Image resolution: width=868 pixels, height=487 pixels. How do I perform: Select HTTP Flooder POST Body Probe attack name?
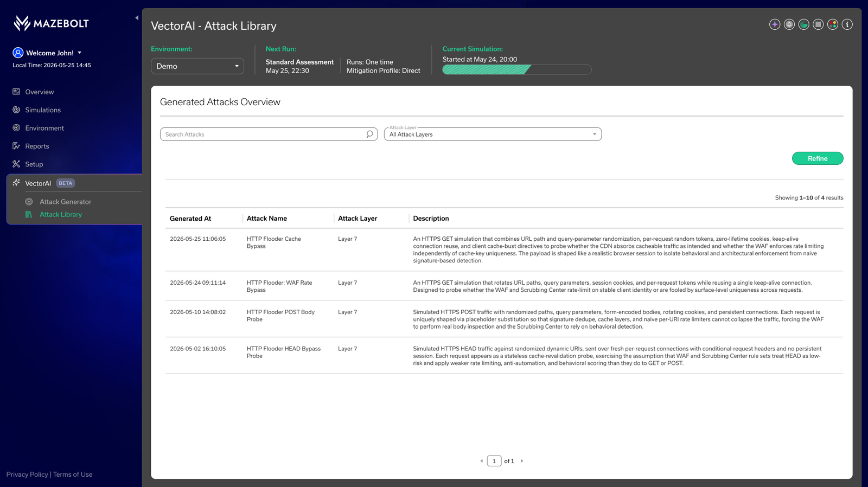tap(280, 316)
